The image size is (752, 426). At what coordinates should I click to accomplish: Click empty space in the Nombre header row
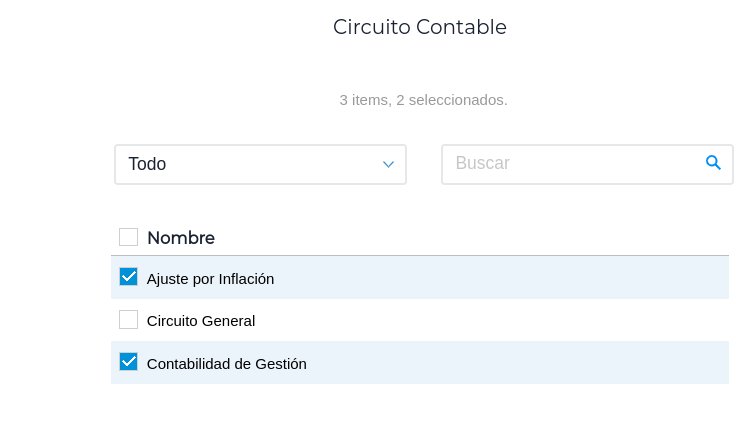pos(470,238)
